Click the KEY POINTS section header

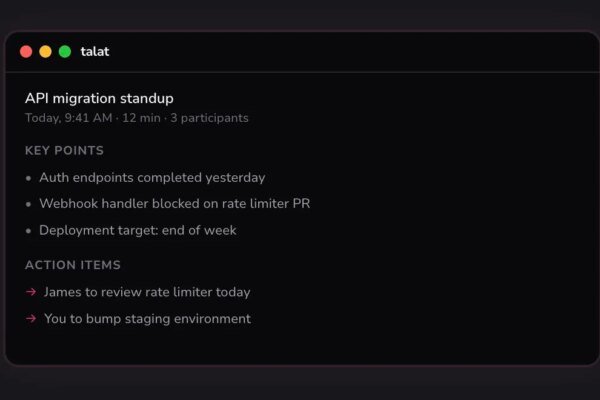64,151
